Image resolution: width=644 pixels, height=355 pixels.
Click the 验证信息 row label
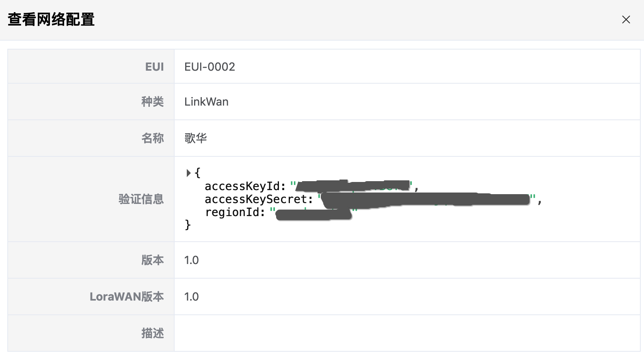coord(141,199)
